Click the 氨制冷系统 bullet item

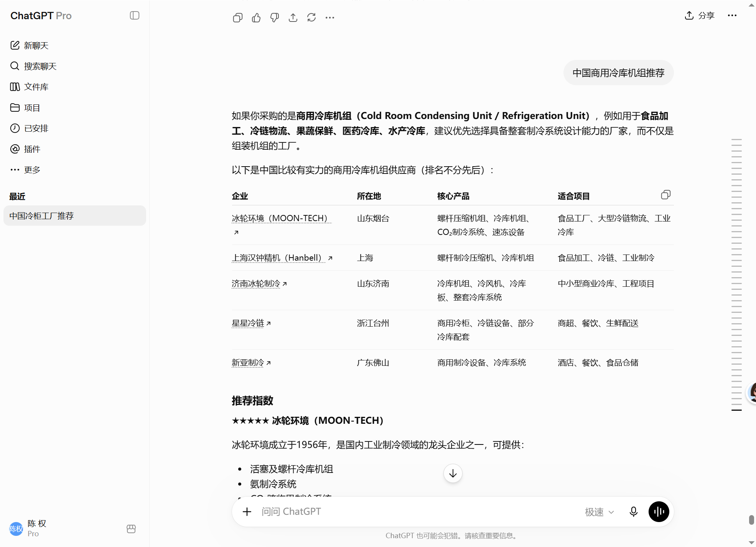(x=273, y=484)
